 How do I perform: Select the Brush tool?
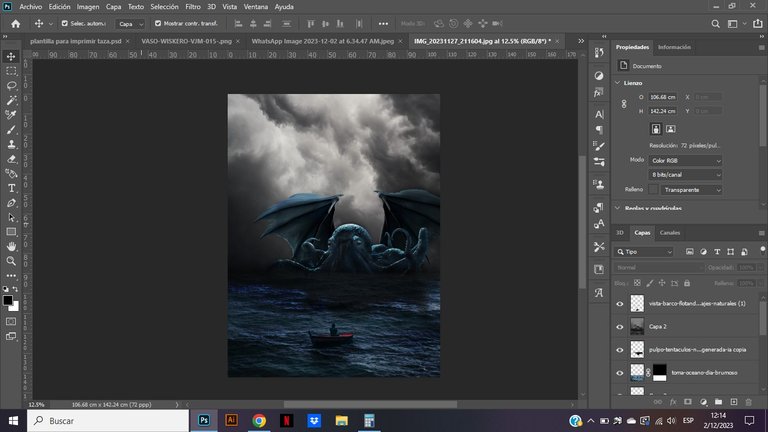pyautogui.click(x=11, y=130)
